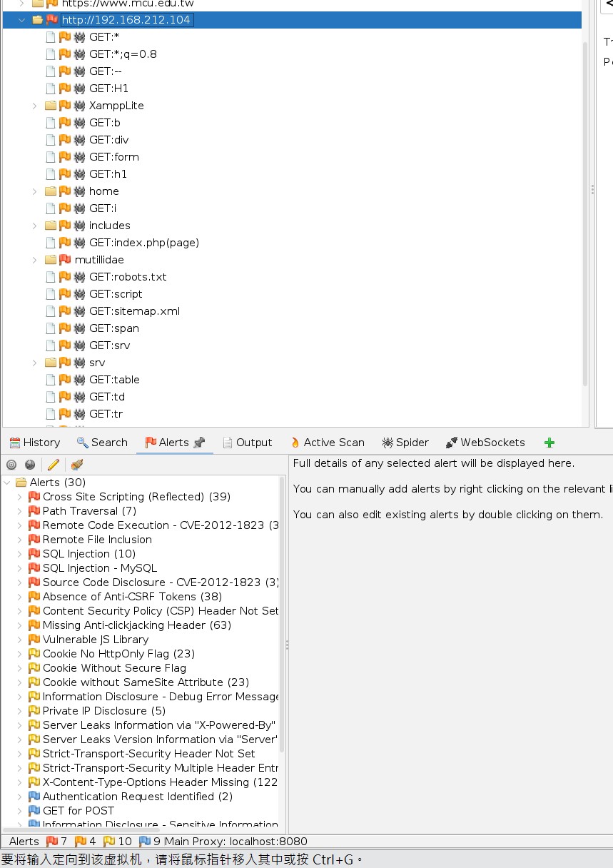Expand the mutillidae folder node
This screenshot has height=868, width=613.
35,260
